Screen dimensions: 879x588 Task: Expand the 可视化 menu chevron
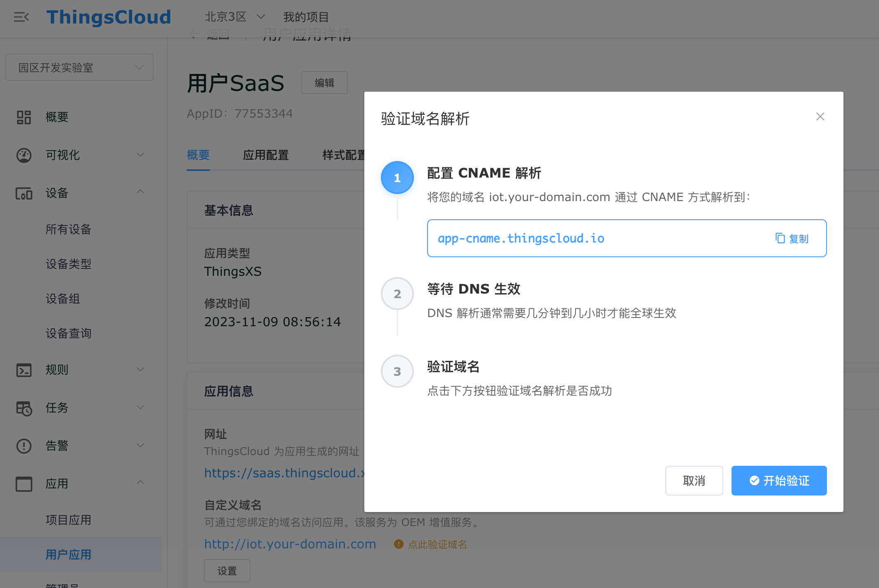pos(140,155)
